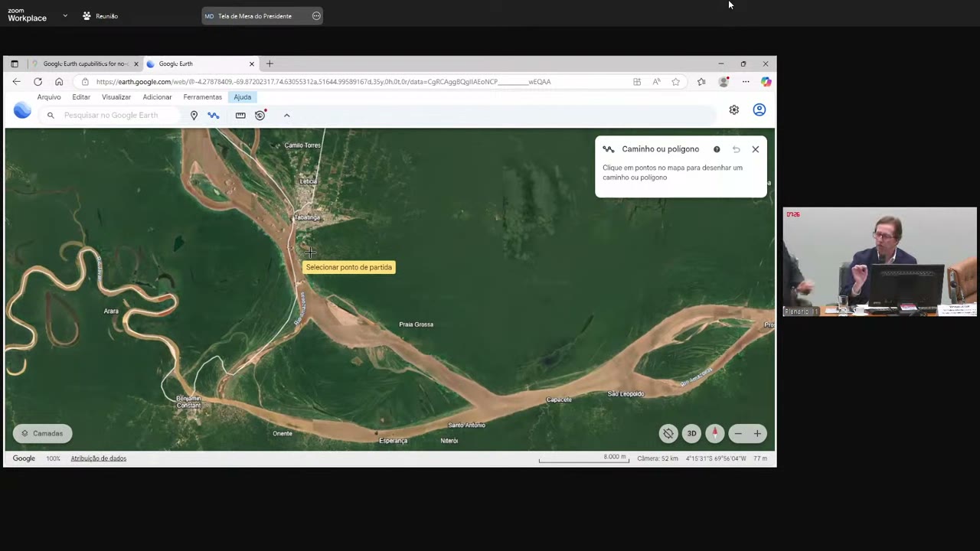This screenshot has width=980, height=551.
Task: Open the browser three-dots settings menu
Action: point(746,82)
